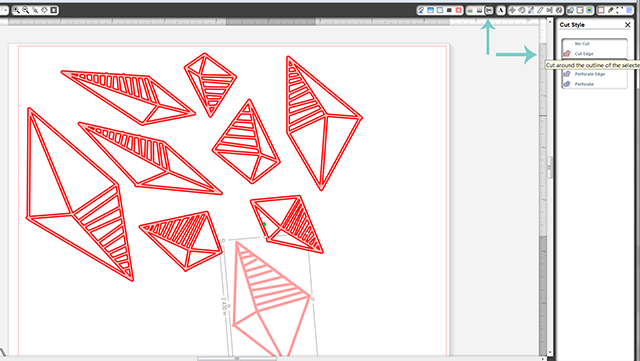Open the Text Style 'A' icon
The height and width of the screenshot is (361, 640).
pyautogui.click(x=500, y=10)
